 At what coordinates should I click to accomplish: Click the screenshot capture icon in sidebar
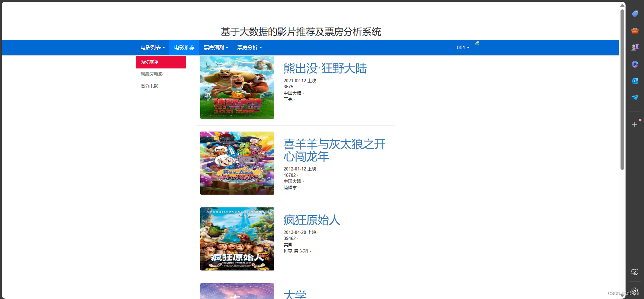point(635,272)
